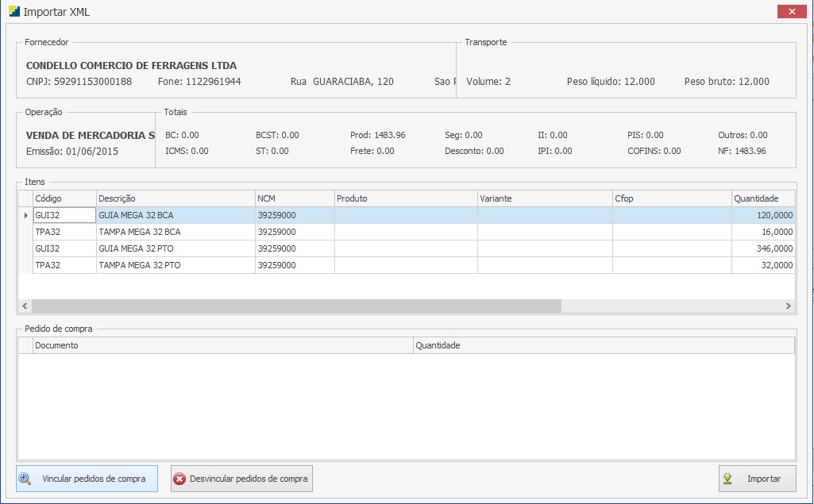The width and height of the screenshot is (814, 504).
Task: Click the Documento column header
Action: pyautogui.click(x=222, y=345)
